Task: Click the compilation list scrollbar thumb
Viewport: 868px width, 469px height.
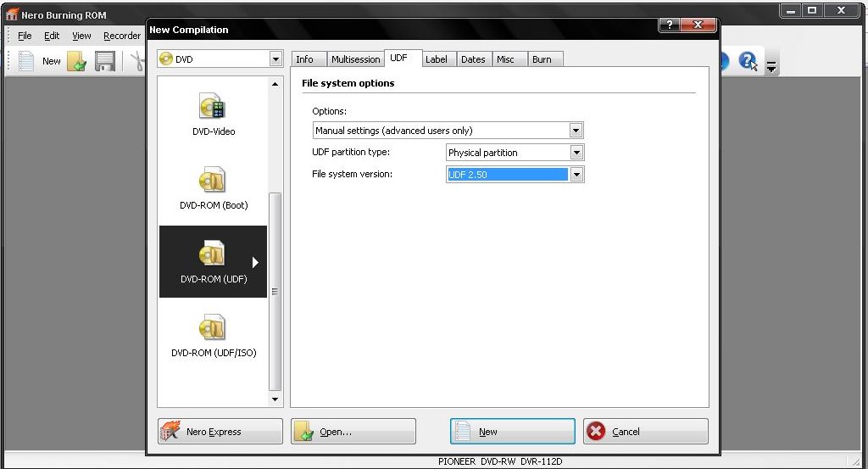Action: click(x=275, y=291)
